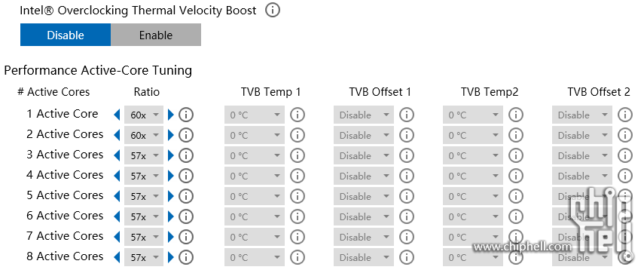Increase ratio for 6 Active Cores with right arrow

[171, 216]
